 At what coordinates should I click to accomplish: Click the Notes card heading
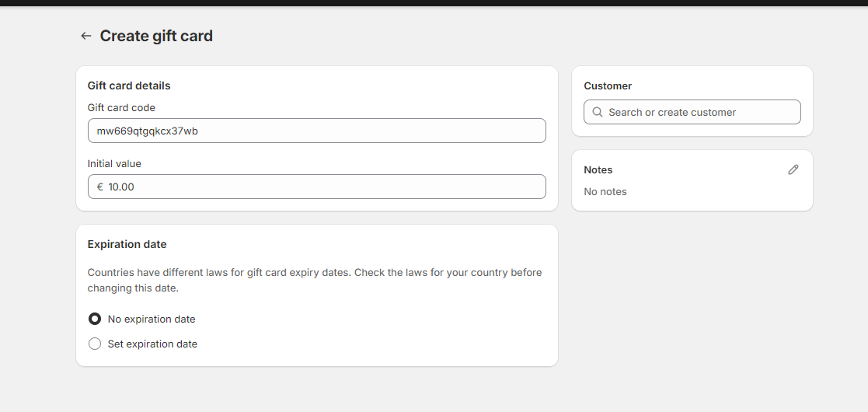(x=598, y=170)
